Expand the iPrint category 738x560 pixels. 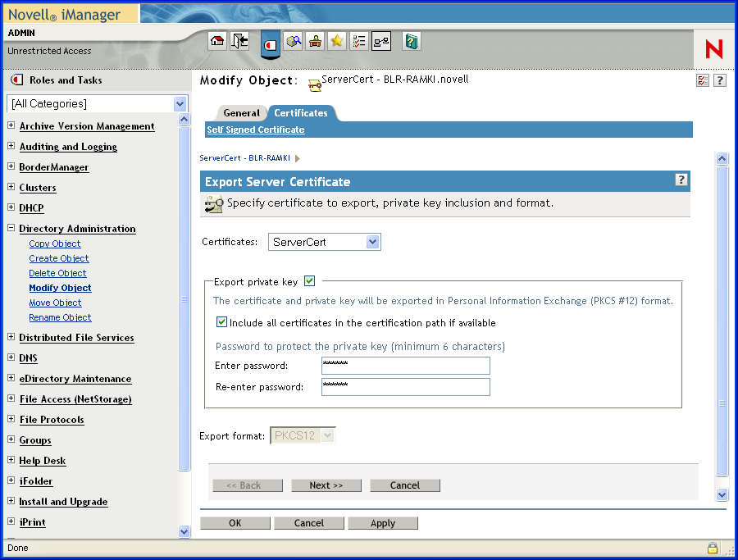(11, 521)
